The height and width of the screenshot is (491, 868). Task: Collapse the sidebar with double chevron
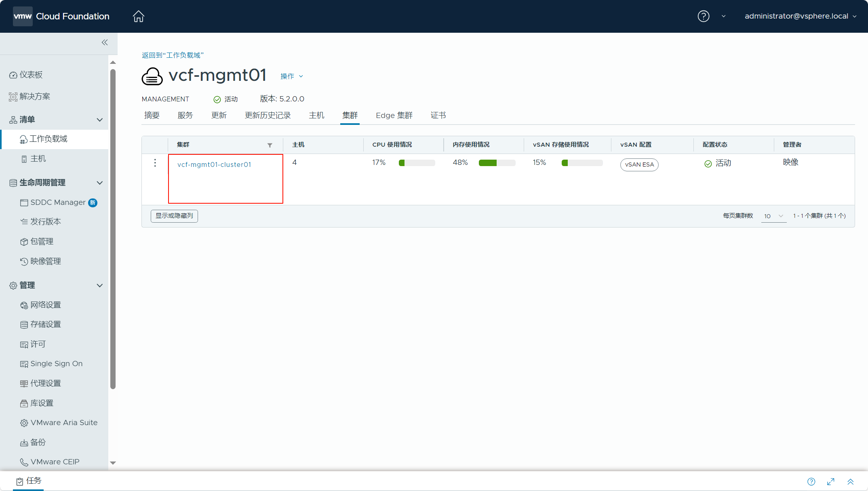pyautogui.click(x=105, y=42)
